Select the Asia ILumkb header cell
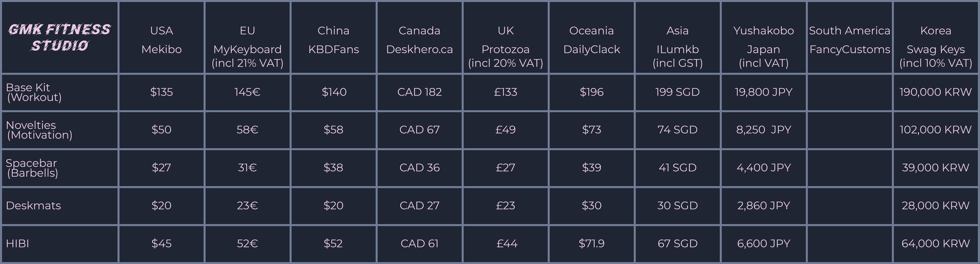This screenshot has width=980, height=264. coord(677,46)
